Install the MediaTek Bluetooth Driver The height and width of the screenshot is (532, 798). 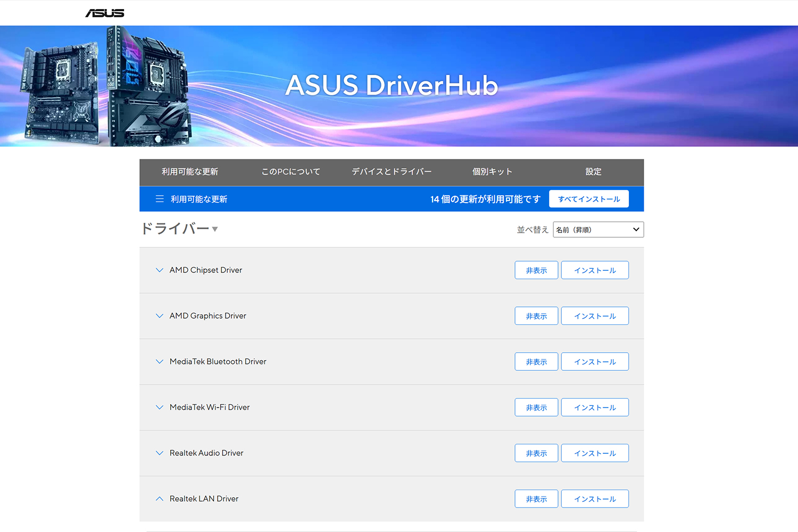click(x=595, y=362)
